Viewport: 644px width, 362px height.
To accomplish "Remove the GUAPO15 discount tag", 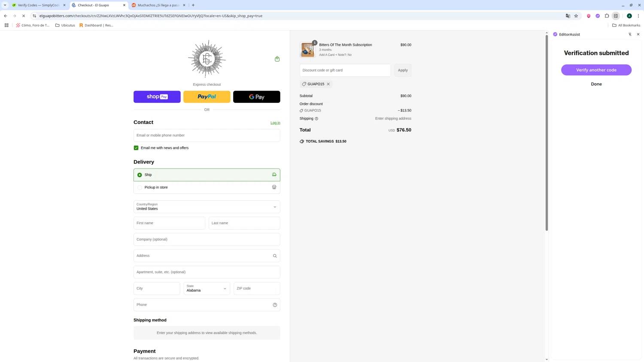I will 328,84.
